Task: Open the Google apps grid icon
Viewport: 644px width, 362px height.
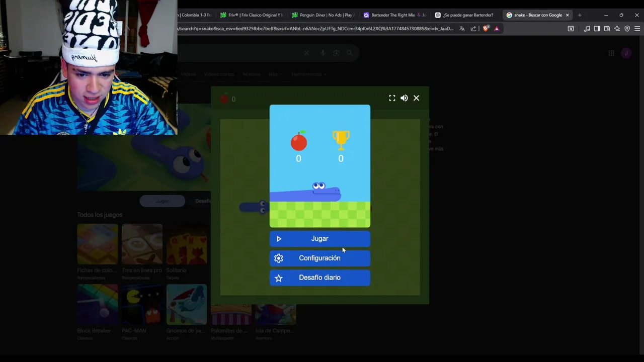Action: pyautogui.click(x=611, y=53)
